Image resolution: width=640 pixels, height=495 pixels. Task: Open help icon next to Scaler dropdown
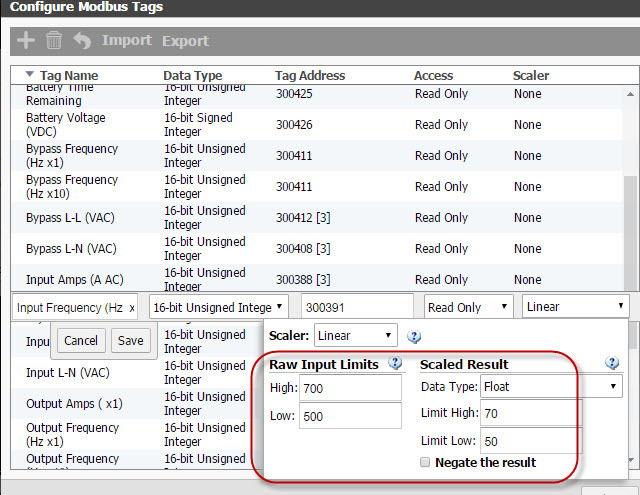414,337
